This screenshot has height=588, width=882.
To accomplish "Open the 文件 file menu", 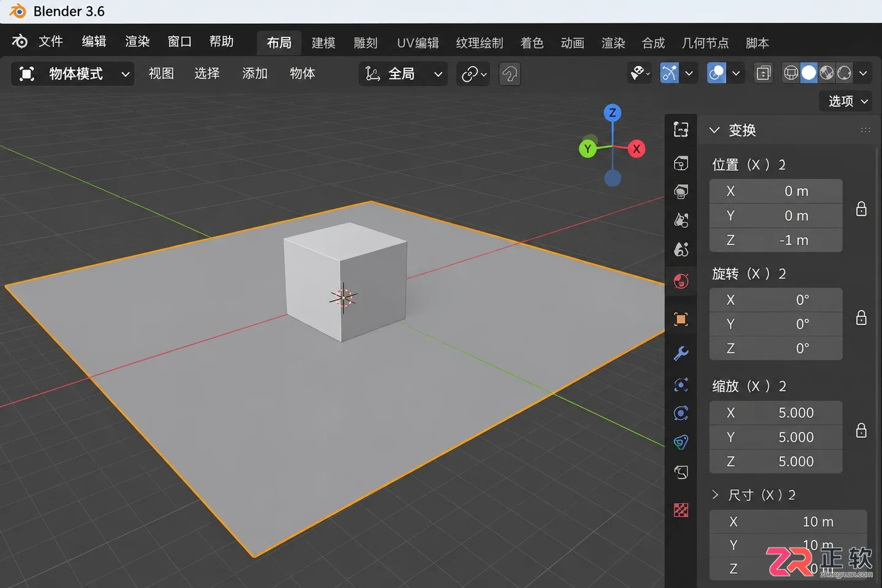I will click(x=51, y=42).
